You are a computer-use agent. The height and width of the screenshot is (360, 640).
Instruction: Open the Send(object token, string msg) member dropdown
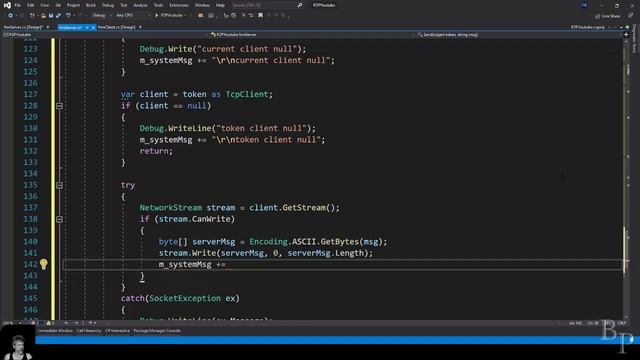coord(518,35)
